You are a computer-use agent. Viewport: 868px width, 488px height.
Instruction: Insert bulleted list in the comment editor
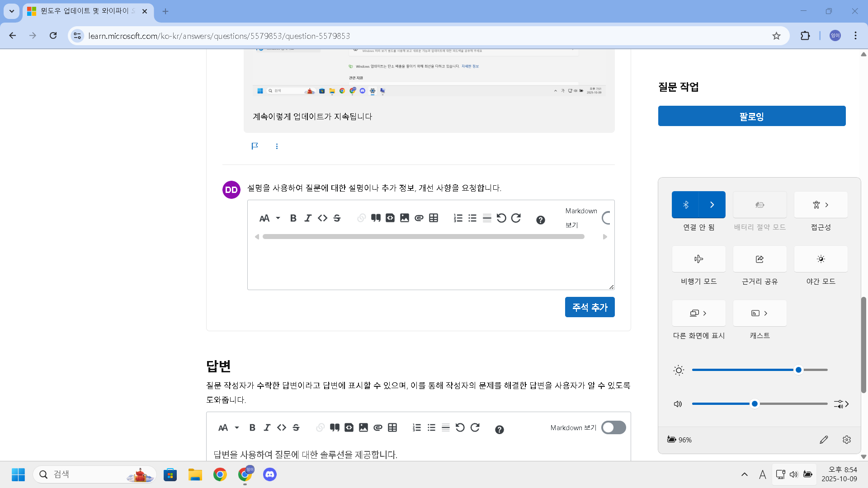click(472, 218)
